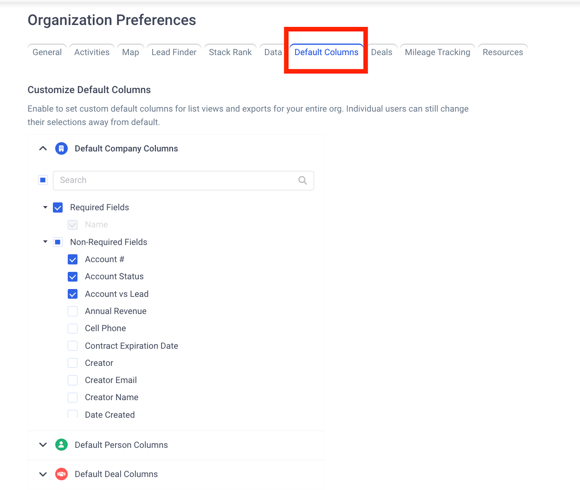
Task: Collapse the Non-Required Fields tree arrow
Action: pyautogui.click(x=45, y=242)
